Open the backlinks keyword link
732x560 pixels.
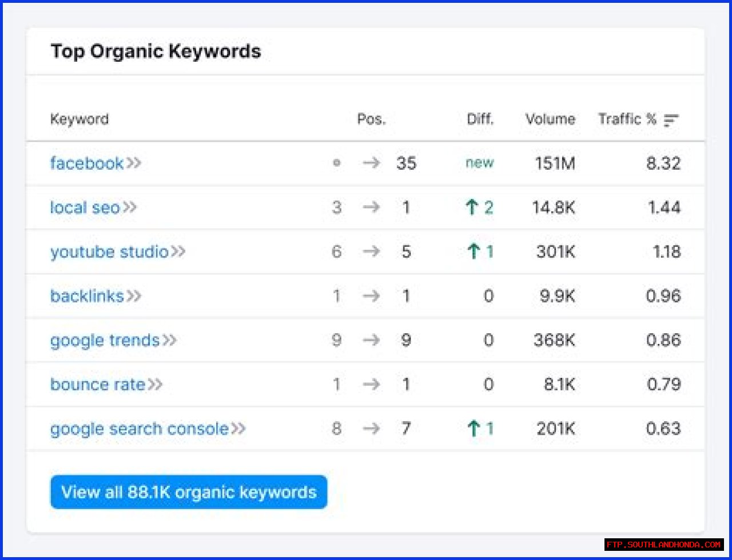87,296
